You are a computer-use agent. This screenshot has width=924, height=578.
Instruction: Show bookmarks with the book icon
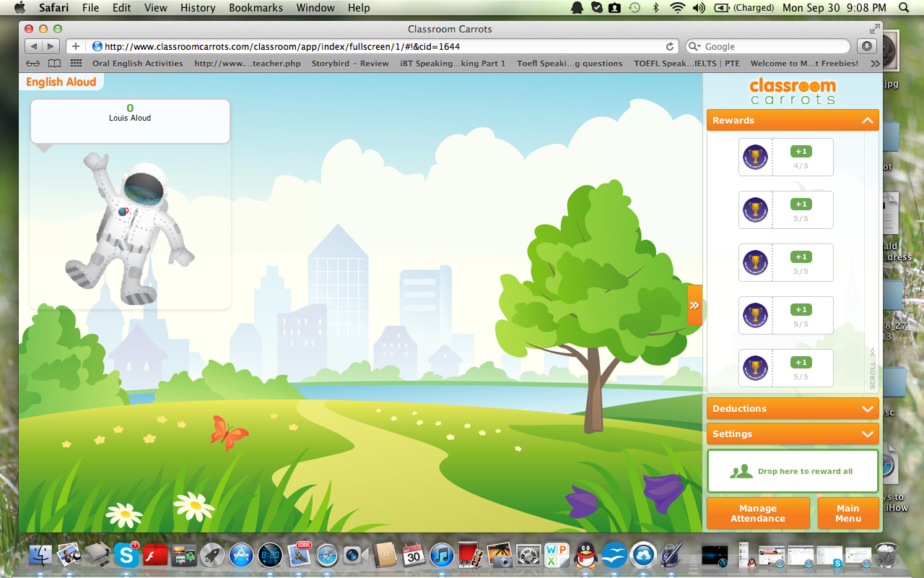54,64
